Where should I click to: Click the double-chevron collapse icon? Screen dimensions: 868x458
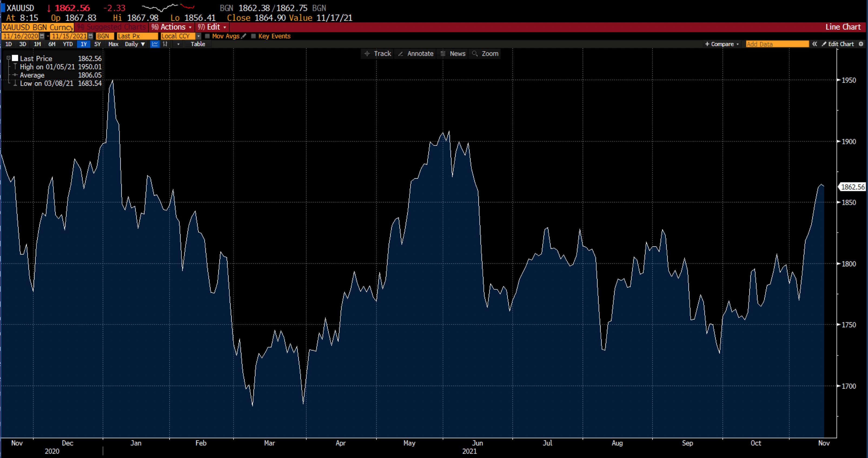tap(814, 44)
